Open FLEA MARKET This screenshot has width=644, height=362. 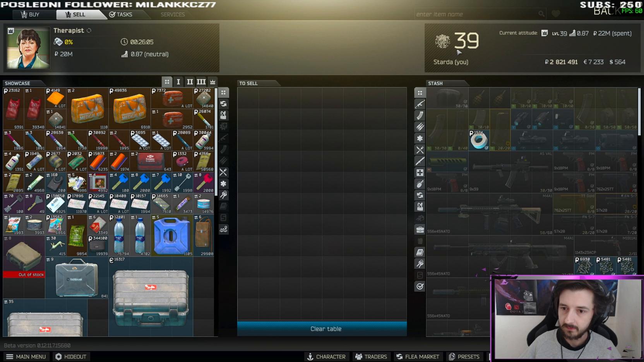point(418,357)
